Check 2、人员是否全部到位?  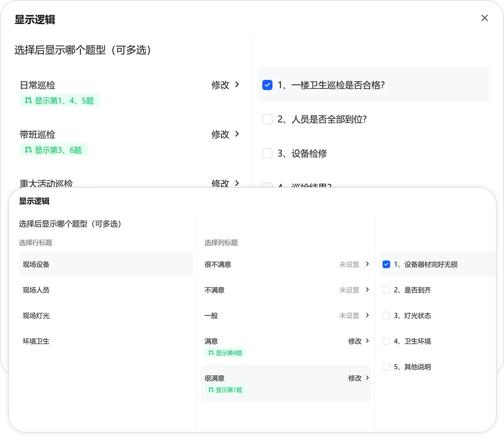[x=267, y=119]
